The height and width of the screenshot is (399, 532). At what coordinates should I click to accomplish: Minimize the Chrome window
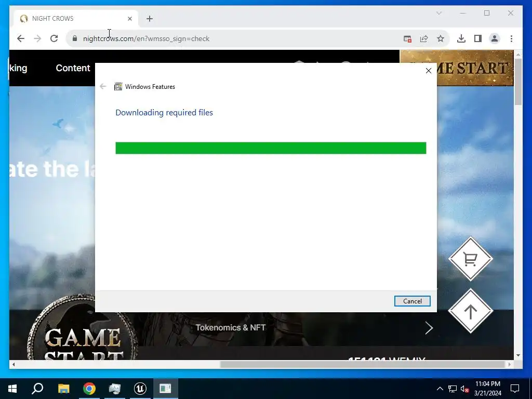pos(463,13)
